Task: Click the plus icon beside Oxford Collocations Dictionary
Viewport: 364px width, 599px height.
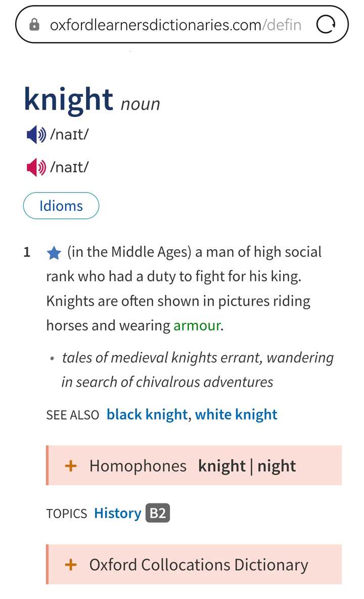Action: click(71, 565)
